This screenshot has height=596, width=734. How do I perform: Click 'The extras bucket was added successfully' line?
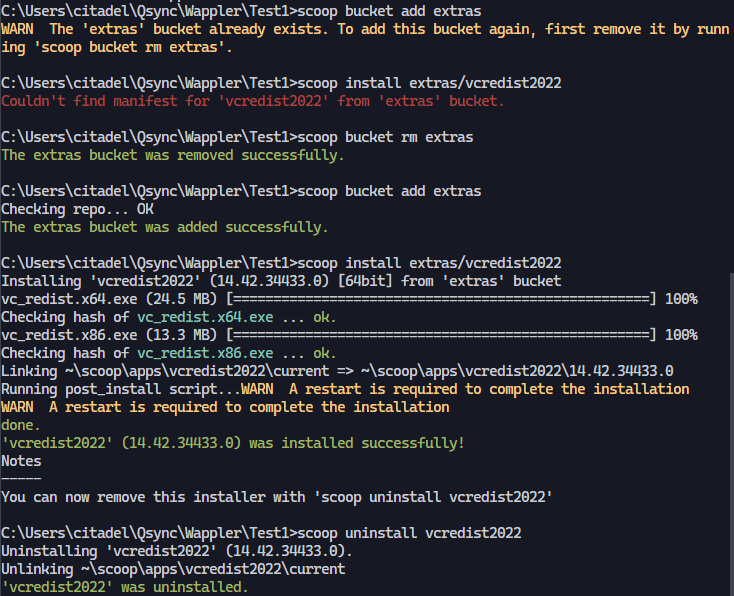pyautogui.click(x=165, y=227)
